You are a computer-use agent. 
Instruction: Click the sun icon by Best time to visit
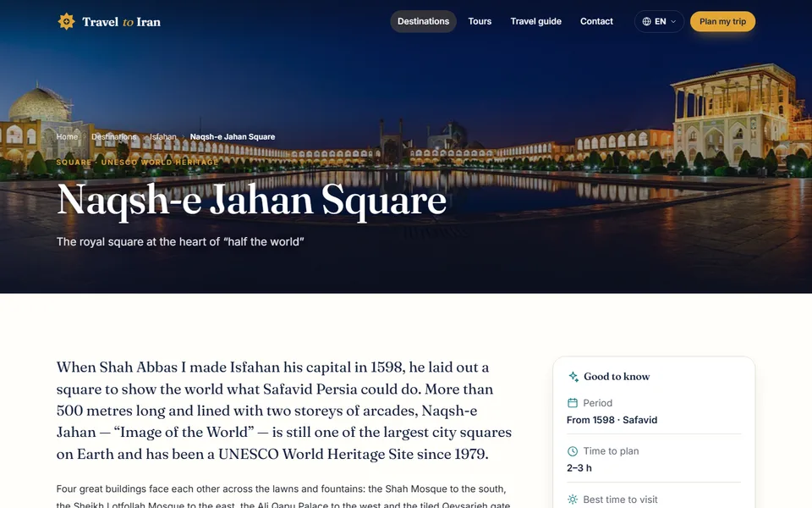click(573, 500)
